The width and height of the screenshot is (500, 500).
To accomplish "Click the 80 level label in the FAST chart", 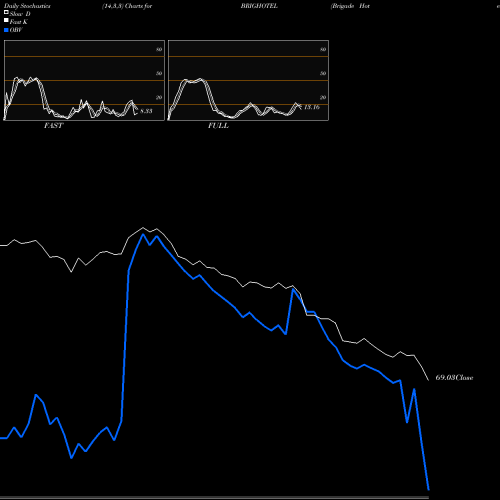I will 159,49.
